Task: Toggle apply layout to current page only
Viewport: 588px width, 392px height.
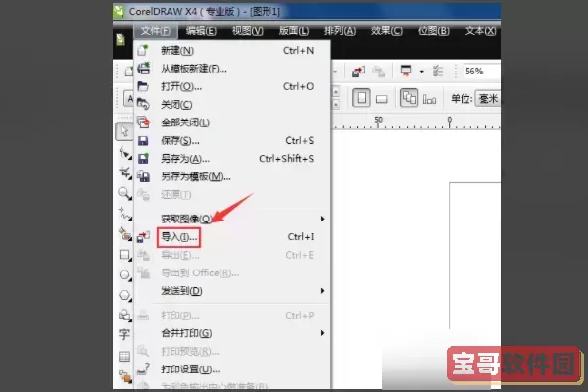Action: [430, 99]
